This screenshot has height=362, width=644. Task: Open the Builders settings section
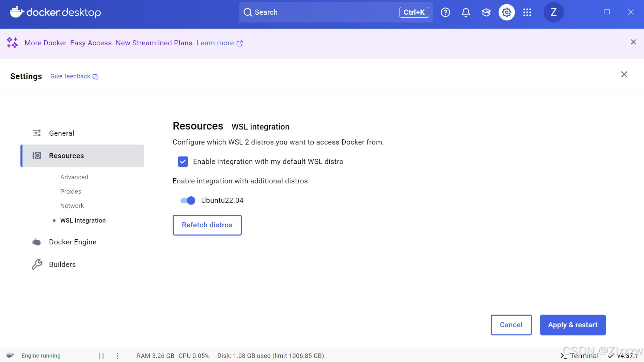point(82,265)
